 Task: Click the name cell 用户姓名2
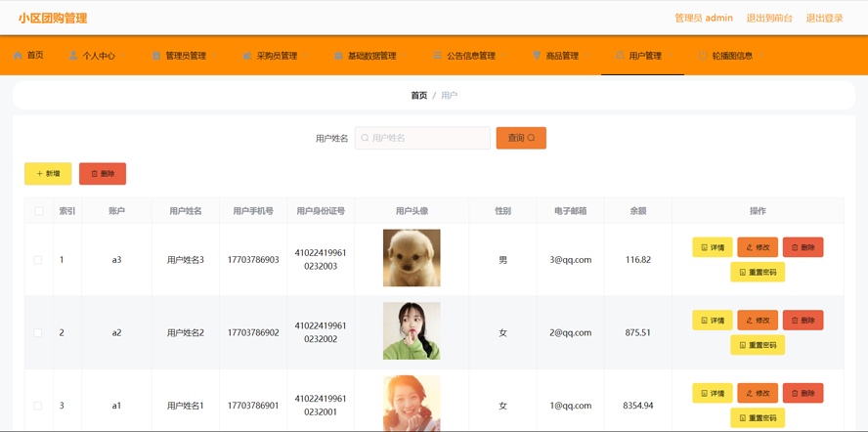[x=186, y=333]
